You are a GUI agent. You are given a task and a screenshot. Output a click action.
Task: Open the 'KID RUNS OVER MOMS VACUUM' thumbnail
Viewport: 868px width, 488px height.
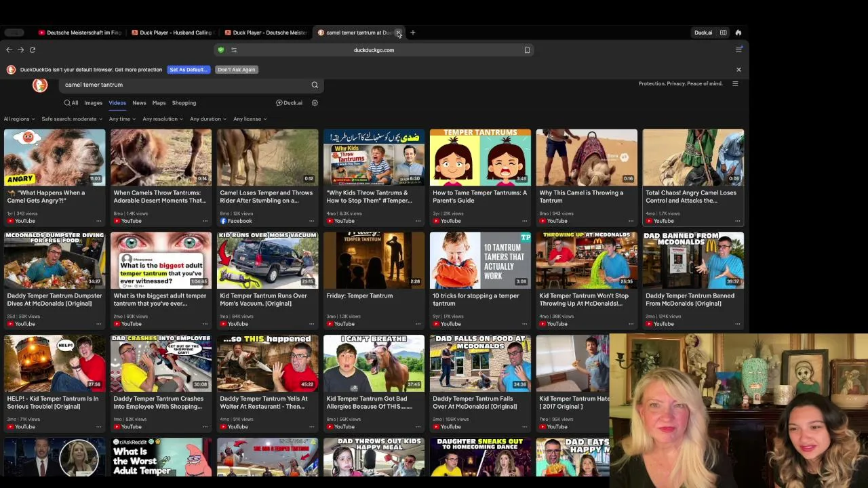click(x=267, y=260)
